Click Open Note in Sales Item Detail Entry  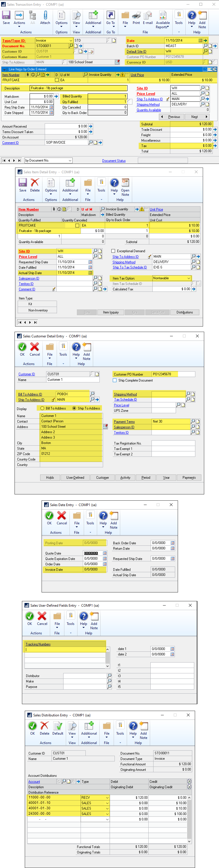point(125,187)
